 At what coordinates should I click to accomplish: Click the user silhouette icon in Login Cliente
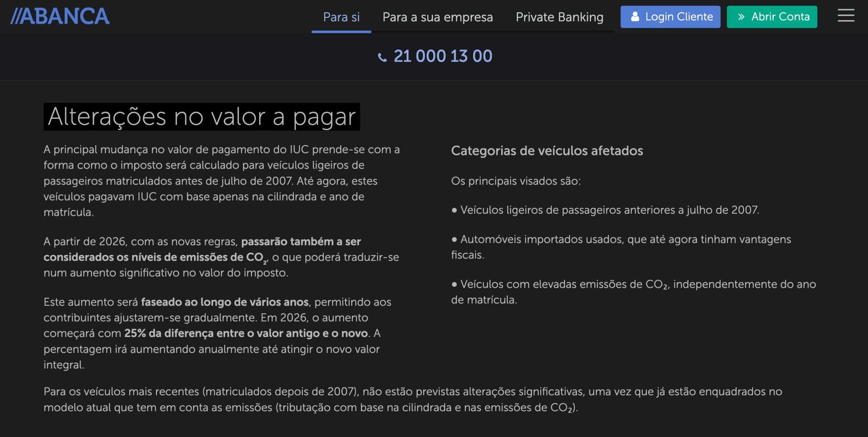click(635, 17)
